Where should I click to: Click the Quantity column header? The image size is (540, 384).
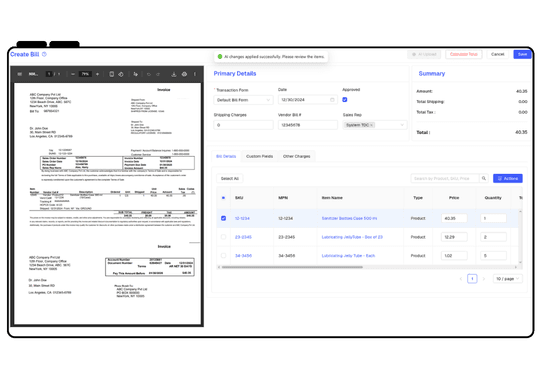[x=493, y=198]
